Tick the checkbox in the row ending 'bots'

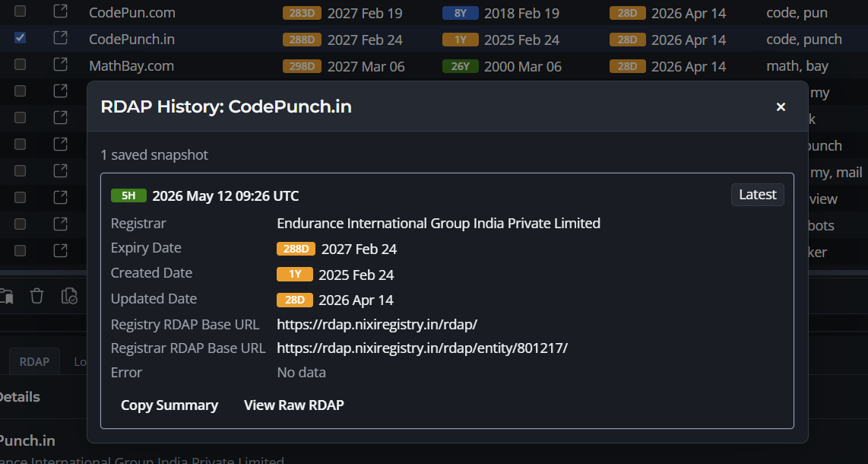20,224
